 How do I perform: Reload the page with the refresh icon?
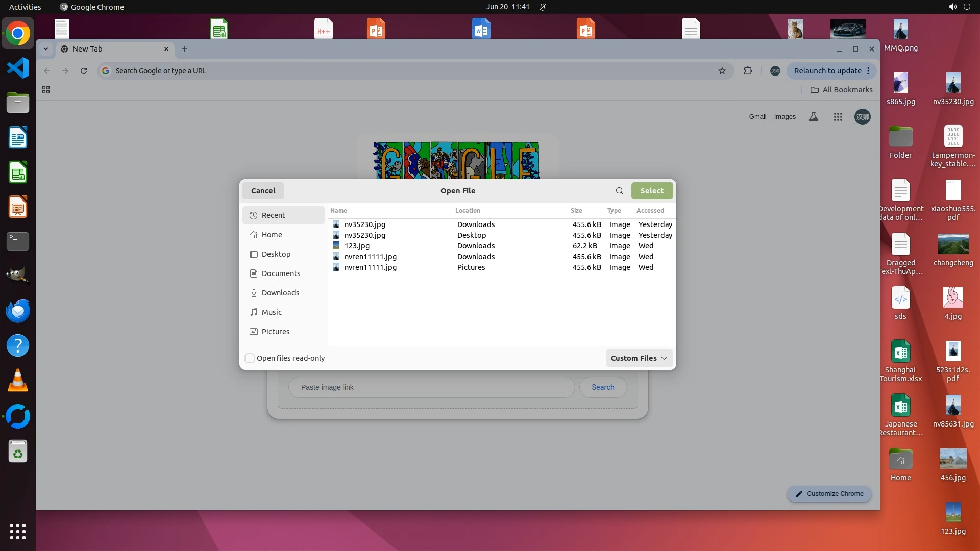[84, 71]
